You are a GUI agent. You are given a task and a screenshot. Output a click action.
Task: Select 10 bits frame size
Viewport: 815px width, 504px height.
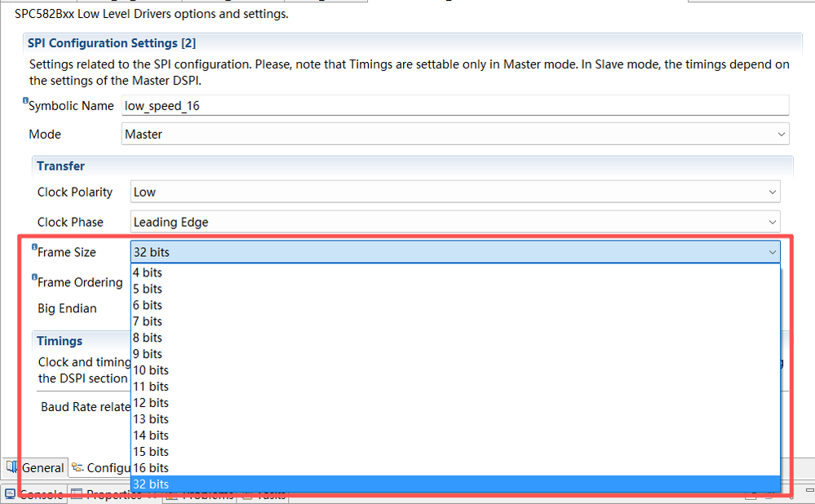pyautogui.click(x=455, y=370)
